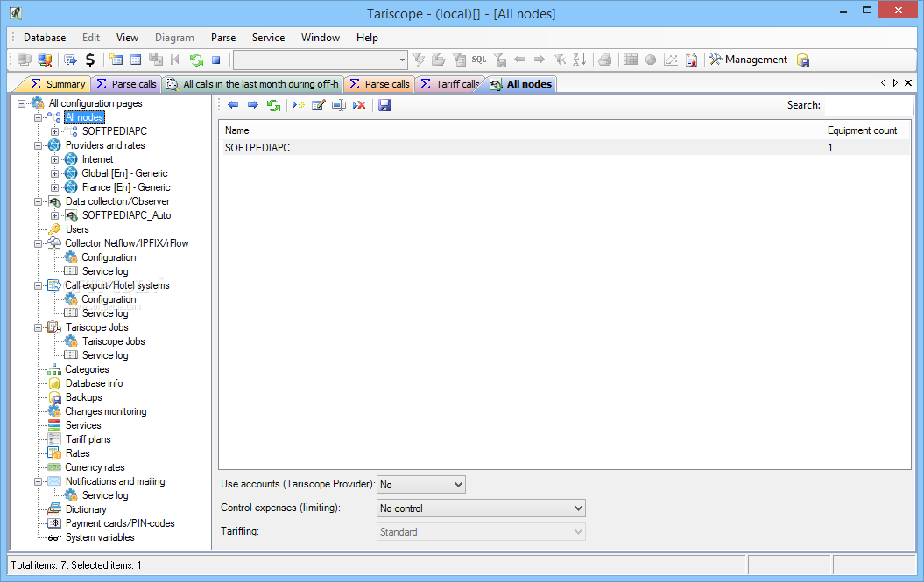Screen dimensions: 924x582
Task: Switch to the Summary tab
Action: [x=58, y=84]
